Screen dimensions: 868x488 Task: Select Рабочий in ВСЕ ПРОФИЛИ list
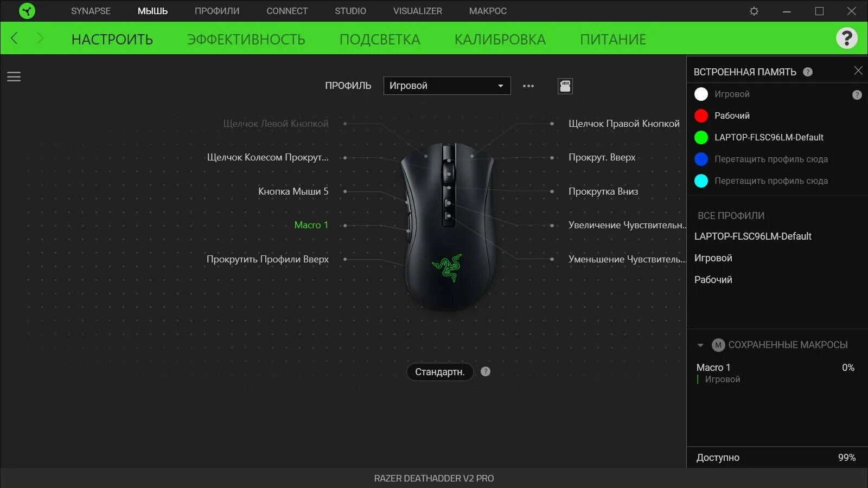pyautogui.click(x=713, y=280)
